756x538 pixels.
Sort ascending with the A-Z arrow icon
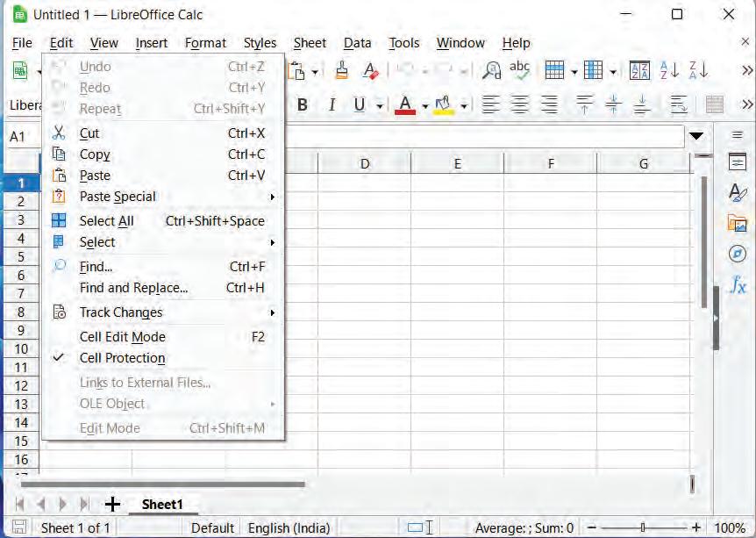point(668,70)
